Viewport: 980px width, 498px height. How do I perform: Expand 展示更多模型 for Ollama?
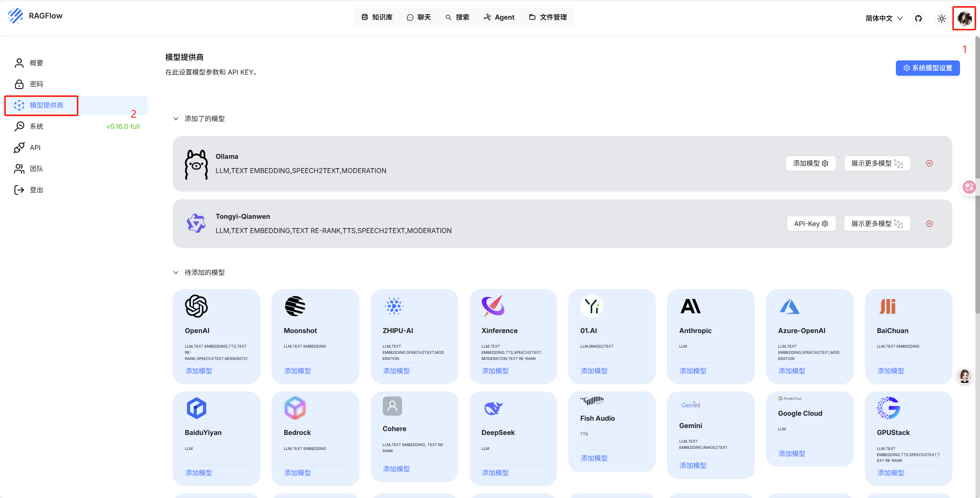pos(877,163)
